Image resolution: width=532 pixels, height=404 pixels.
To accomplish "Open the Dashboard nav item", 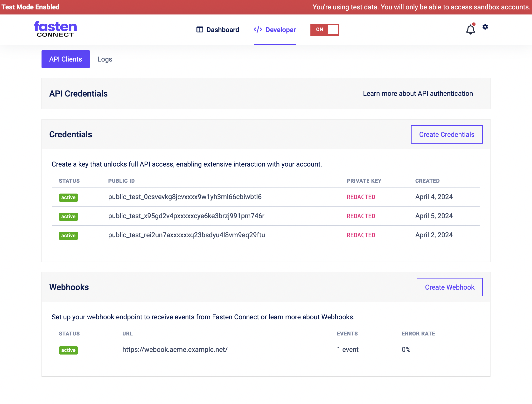I will (218, 30).
